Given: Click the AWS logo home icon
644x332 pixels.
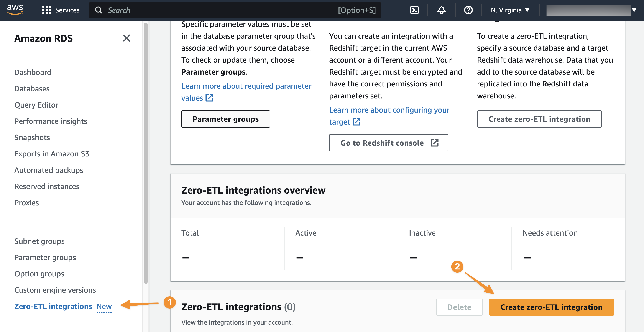Looking at the screenshot, I should click(x=15, y=10).
